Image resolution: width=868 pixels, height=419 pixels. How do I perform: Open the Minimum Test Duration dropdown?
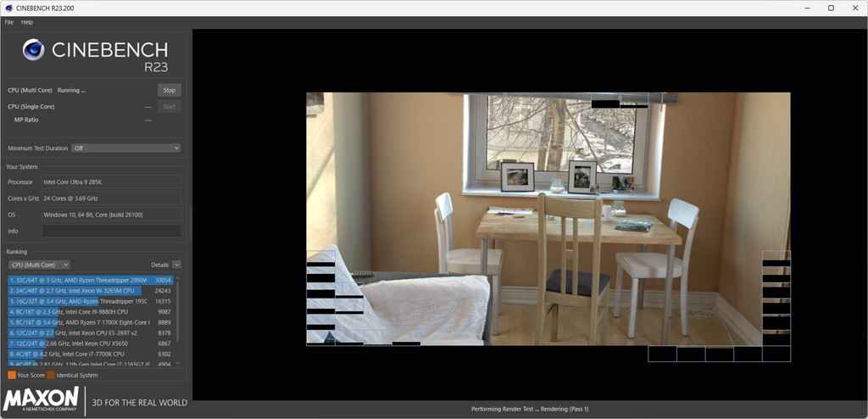126,148
